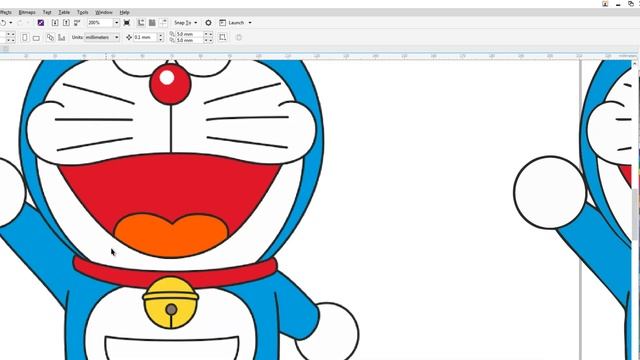The width and height of the screenshot is (640, 360).
Task: Toggle the Show guidelines button
Action: tap(164, 23)
